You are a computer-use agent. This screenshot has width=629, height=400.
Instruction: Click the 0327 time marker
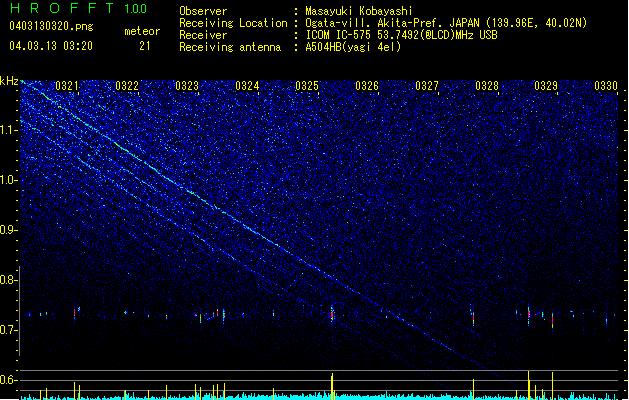coord(427,85)
